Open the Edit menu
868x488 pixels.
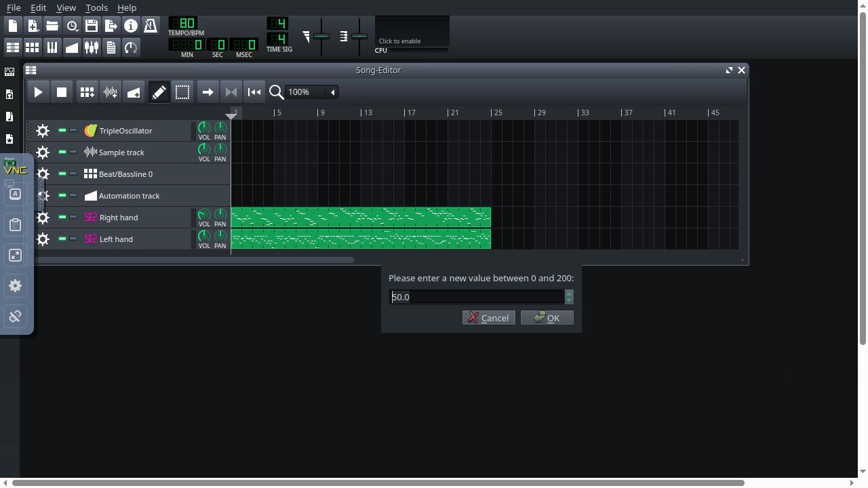pyautogui.click(x=39, y=7)
